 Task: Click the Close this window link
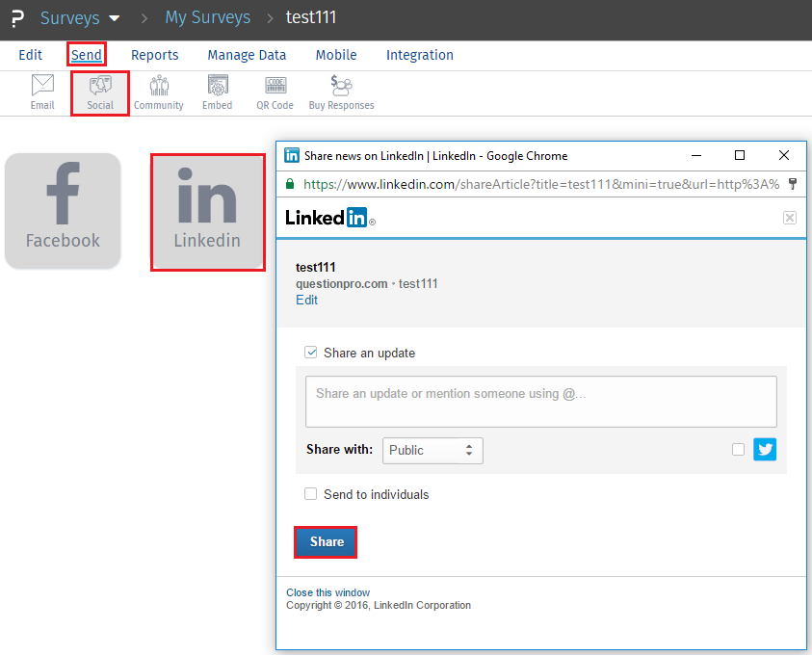pos(327,592)
